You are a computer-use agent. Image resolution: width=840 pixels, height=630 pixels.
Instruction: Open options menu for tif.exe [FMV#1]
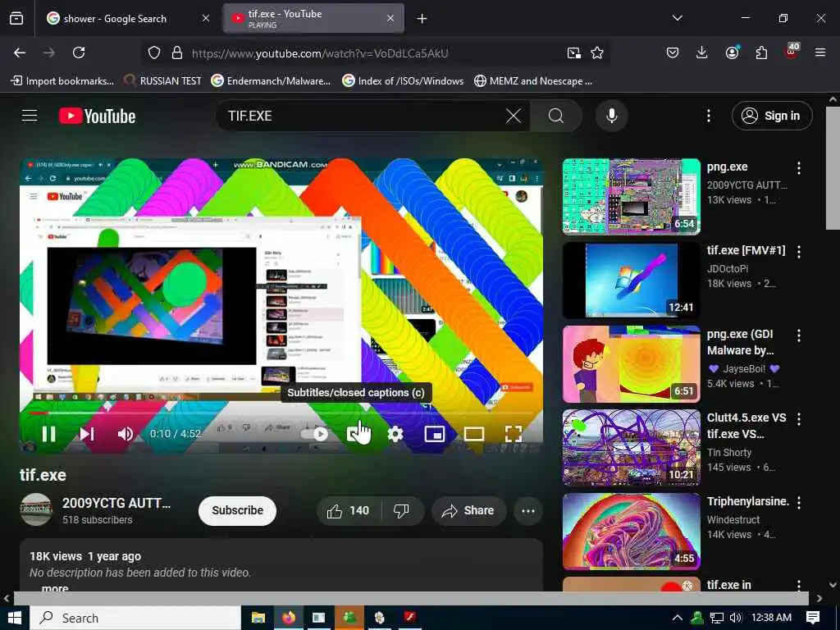pos(799,252)
